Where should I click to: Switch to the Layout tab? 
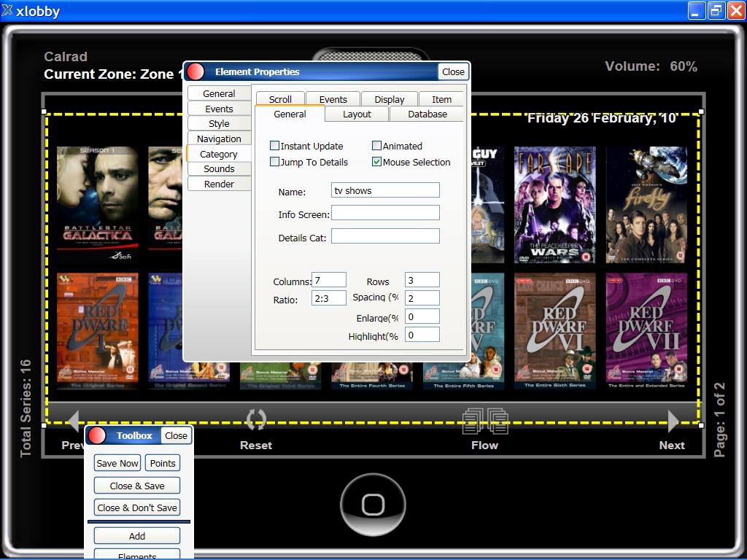tap(357, 114)
